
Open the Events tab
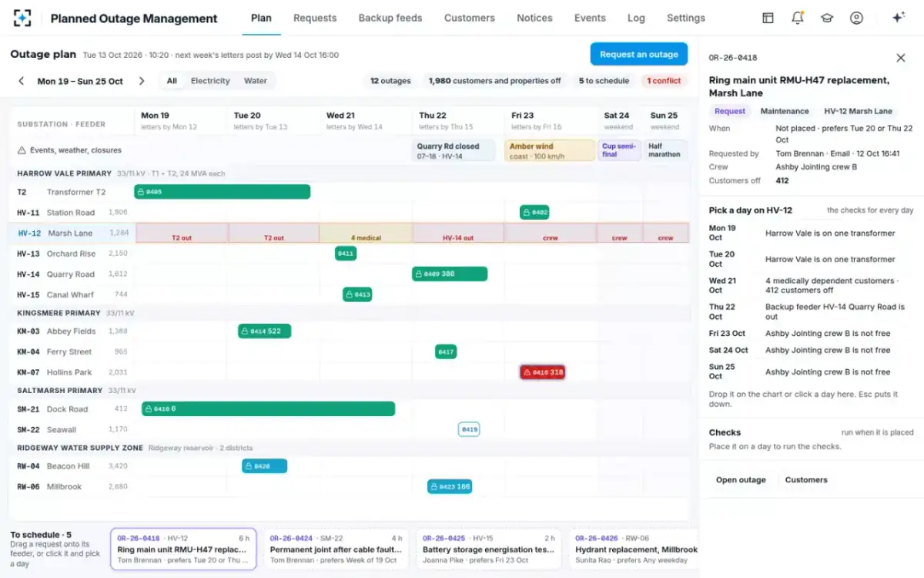click(590, 18)
